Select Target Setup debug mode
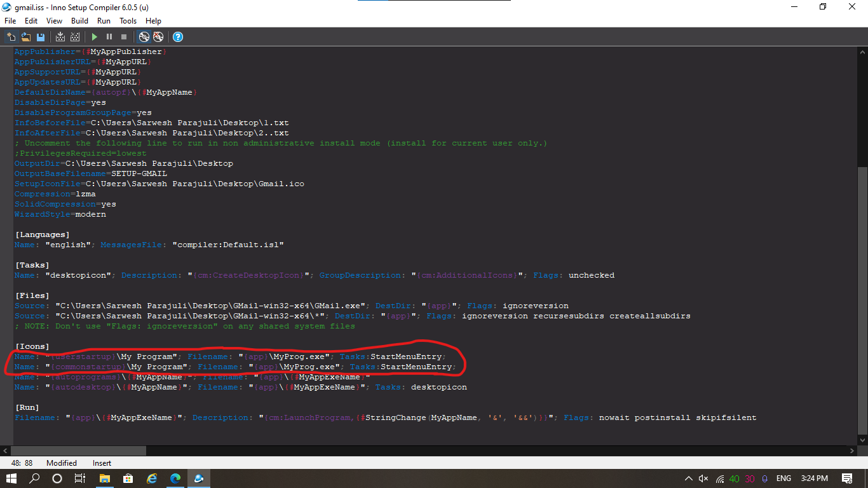Screen dimensions: 868x488 coord(144,36)
